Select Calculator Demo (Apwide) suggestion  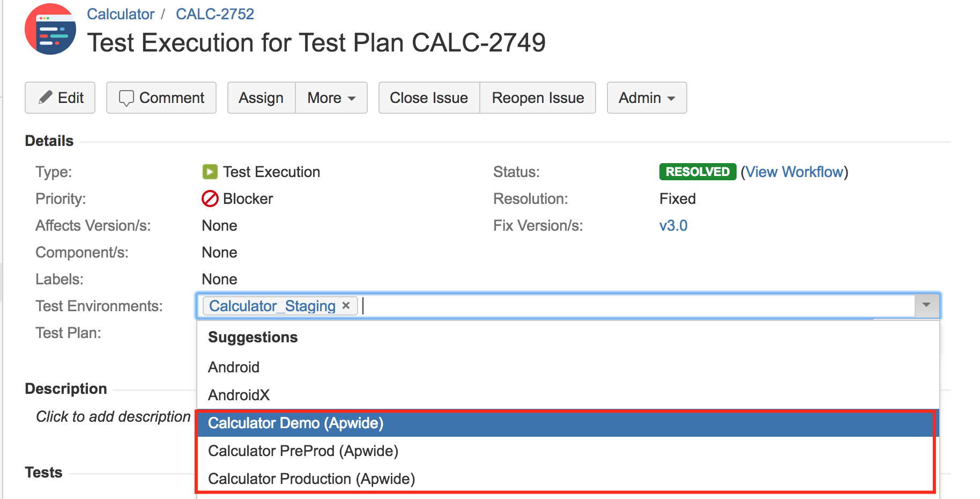pyautogui.click(x=568, y=423)
